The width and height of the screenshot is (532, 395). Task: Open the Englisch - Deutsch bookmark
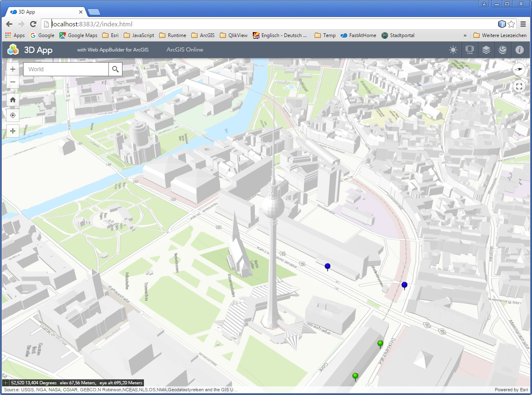(280, 35)
